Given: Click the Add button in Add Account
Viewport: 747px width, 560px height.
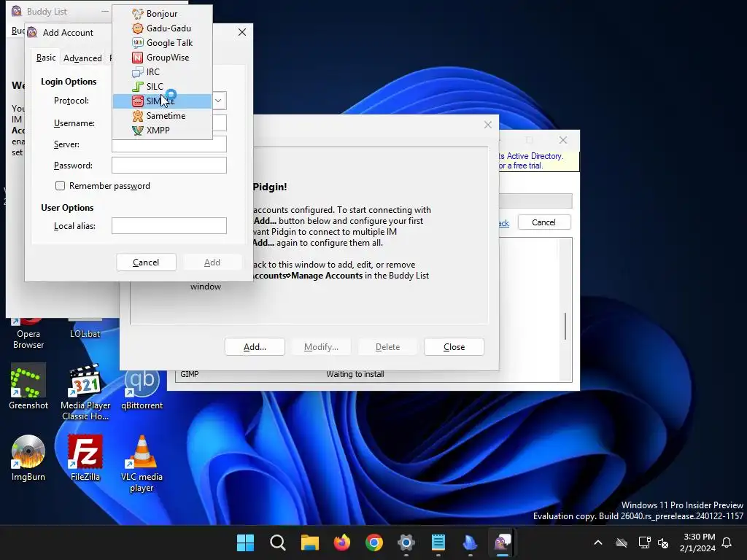Looking at the screenshot, I should 212,262.
